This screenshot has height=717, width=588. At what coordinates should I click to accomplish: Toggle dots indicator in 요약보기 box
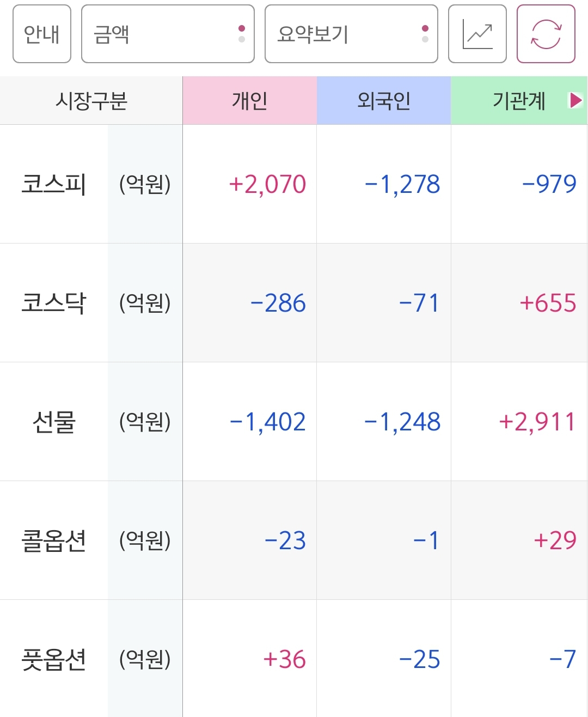(x=425, y=34)
